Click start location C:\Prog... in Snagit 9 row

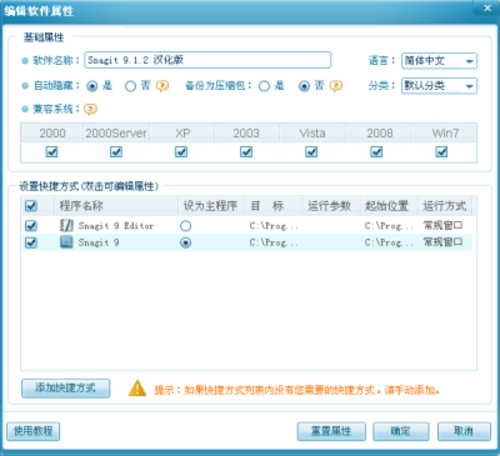point(389,243)
